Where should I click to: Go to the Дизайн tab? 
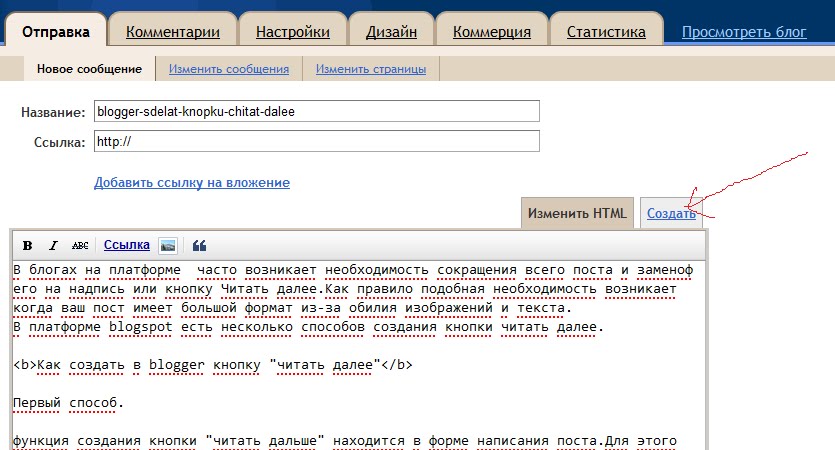click(391, 32)
